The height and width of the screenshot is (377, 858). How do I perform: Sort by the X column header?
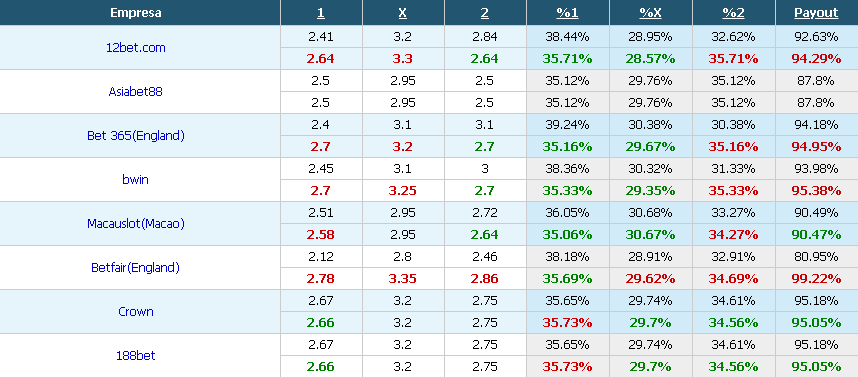pyautogui.click(x=403, y=13)
